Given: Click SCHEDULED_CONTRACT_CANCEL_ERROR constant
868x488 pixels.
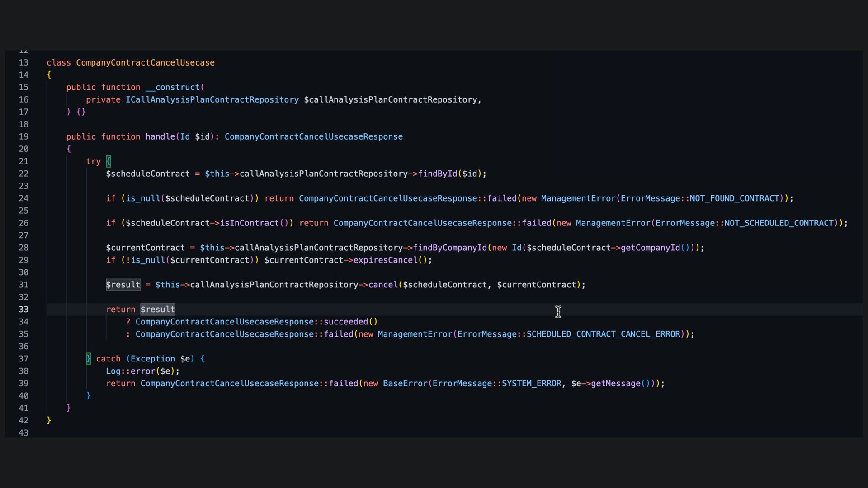Looking at the screenshot, I should coord(603,334).
